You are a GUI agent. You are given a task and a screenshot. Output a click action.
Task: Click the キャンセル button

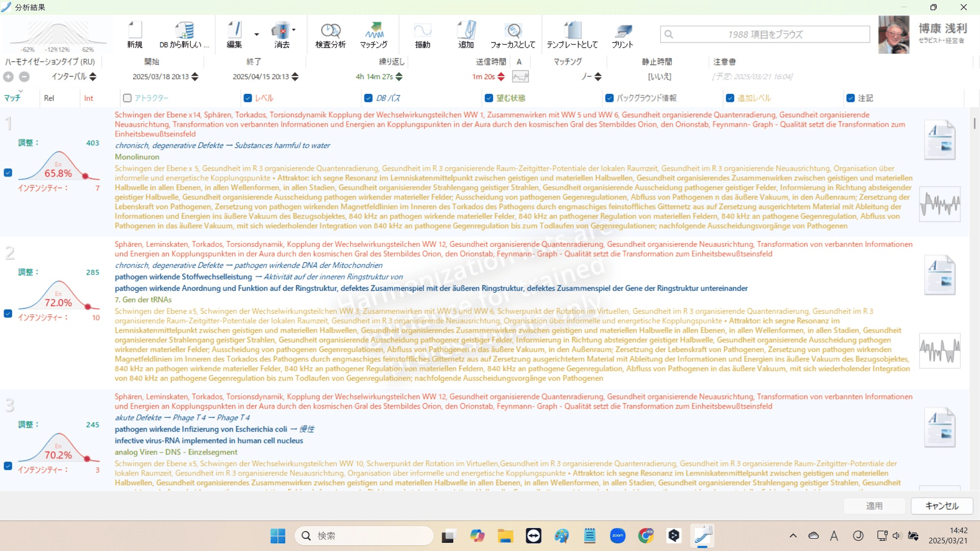point(942,506)
